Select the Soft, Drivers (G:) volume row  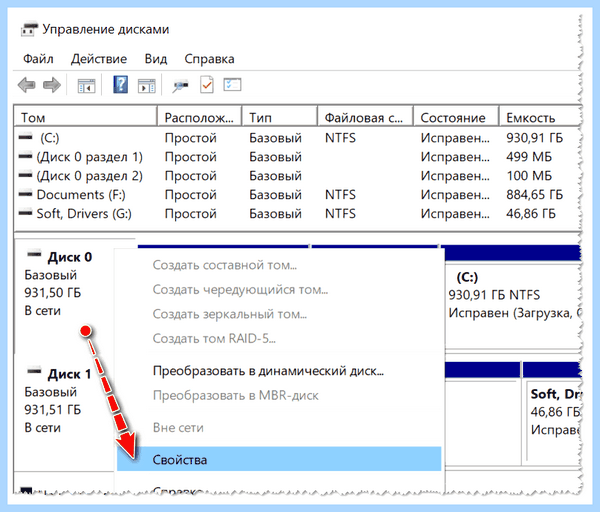(x=298, y=214)
